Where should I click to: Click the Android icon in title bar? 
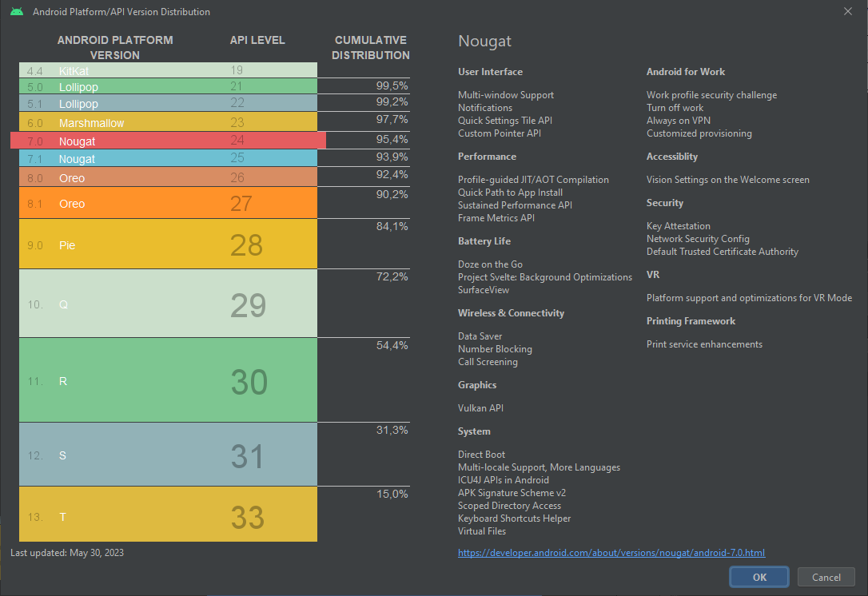pos(16,12)
